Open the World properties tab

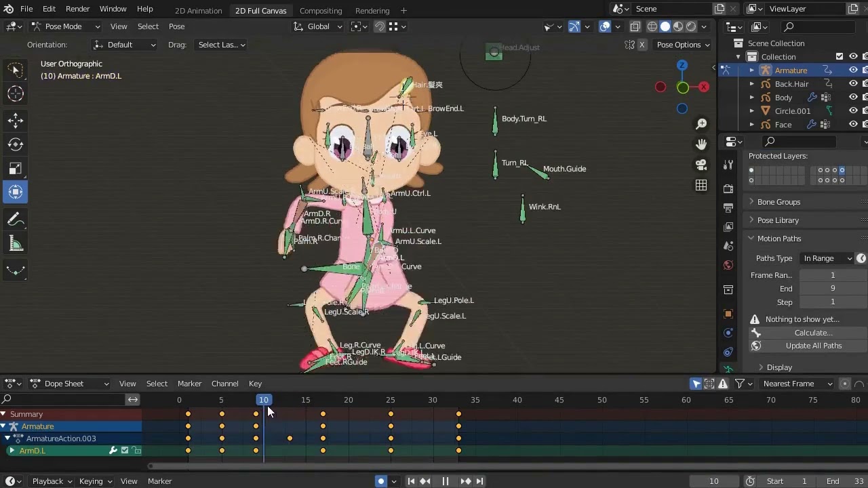(728, 265)
